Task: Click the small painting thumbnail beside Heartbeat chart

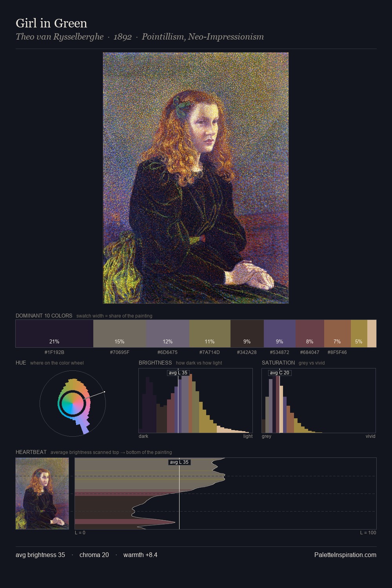Action: (x=42, y=494)
